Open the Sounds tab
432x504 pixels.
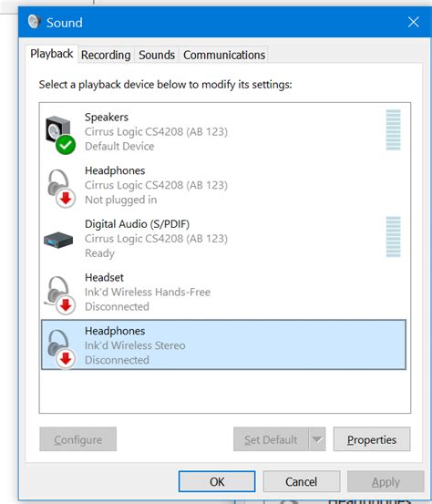(x=157, y=55)
